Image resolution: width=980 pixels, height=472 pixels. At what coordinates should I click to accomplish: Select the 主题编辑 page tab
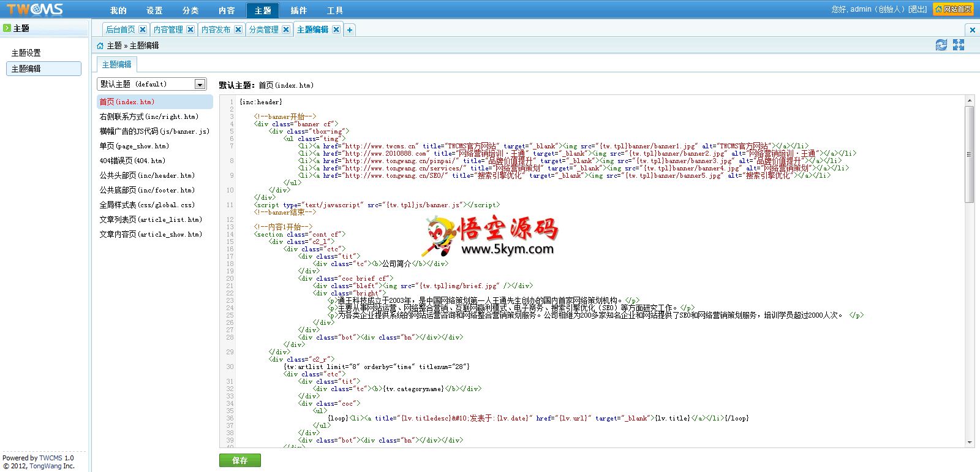312,29
